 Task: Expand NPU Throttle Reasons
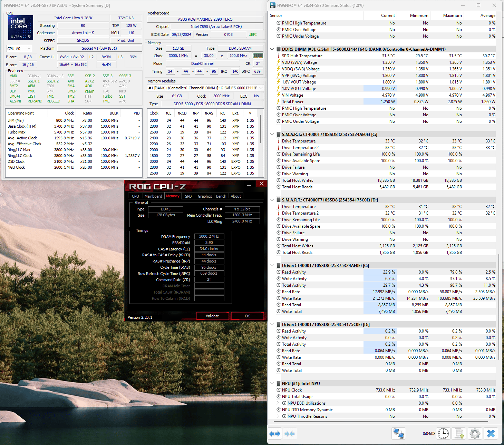[x=278, y=416]
